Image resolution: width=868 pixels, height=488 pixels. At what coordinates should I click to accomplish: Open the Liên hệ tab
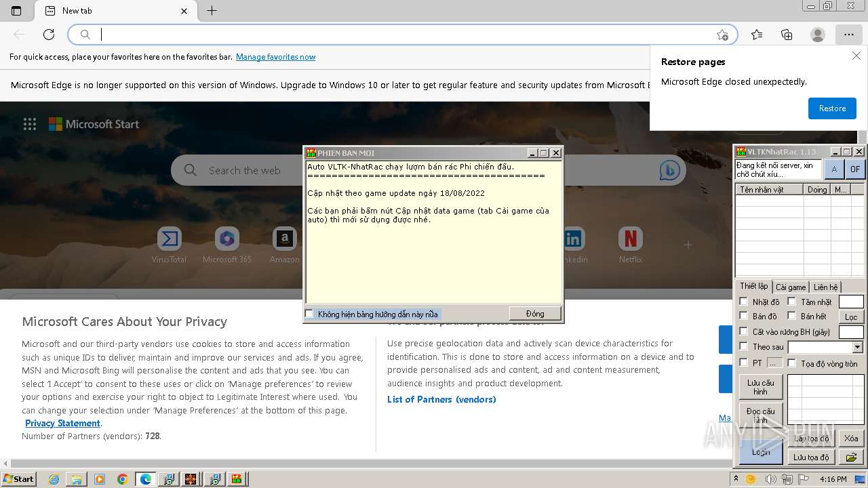[x=826, y=287]
